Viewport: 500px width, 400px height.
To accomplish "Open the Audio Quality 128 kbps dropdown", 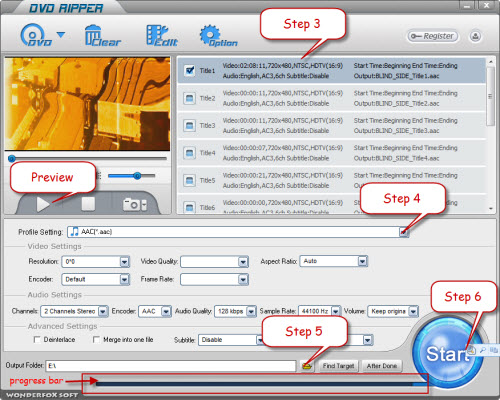I will click(251, 311).
